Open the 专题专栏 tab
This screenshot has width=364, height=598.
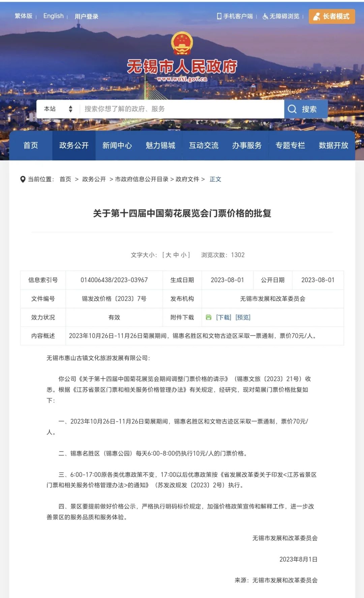[290, 145]
